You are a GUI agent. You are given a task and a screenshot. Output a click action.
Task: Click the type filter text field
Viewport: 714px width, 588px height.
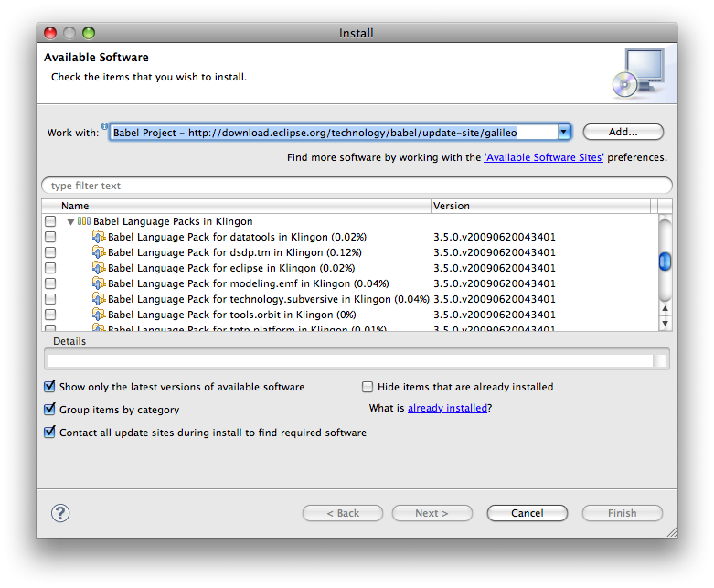click(x=357, y=186)
